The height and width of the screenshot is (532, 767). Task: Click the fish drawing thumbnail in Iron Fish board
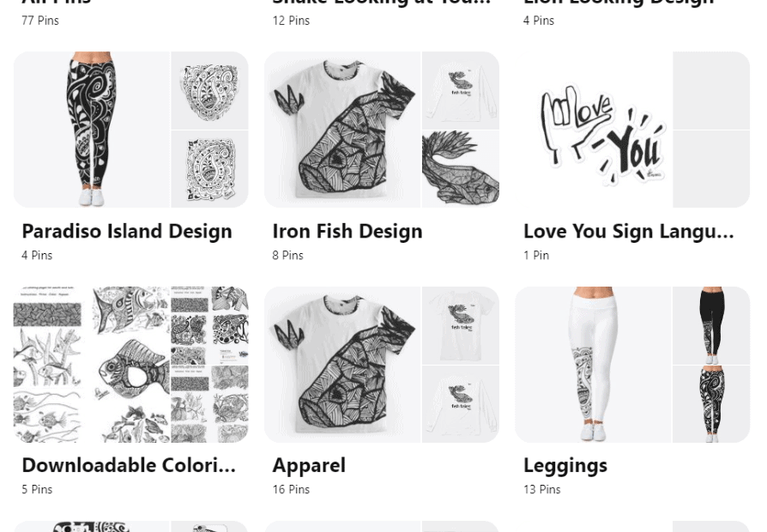461,169
